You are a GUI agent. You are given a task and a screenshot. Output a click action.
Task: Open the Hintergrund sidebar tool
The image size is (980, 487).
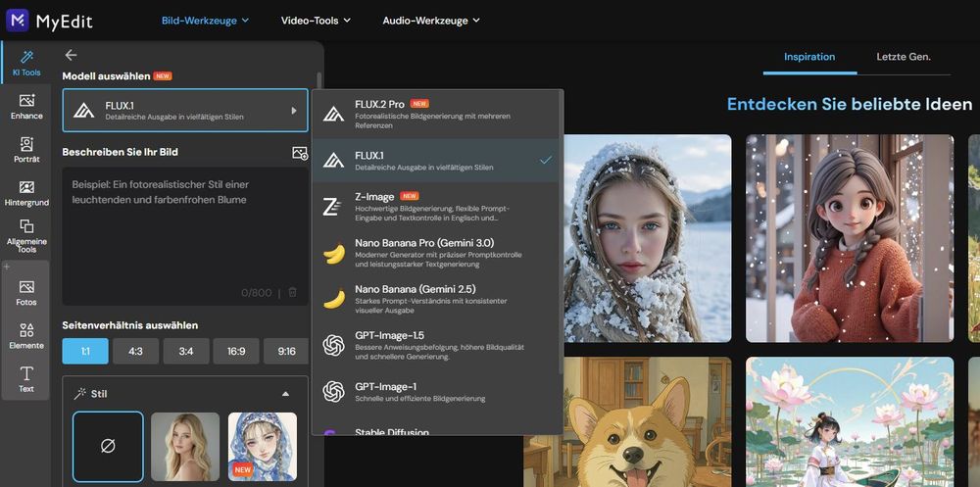point(26,193)
